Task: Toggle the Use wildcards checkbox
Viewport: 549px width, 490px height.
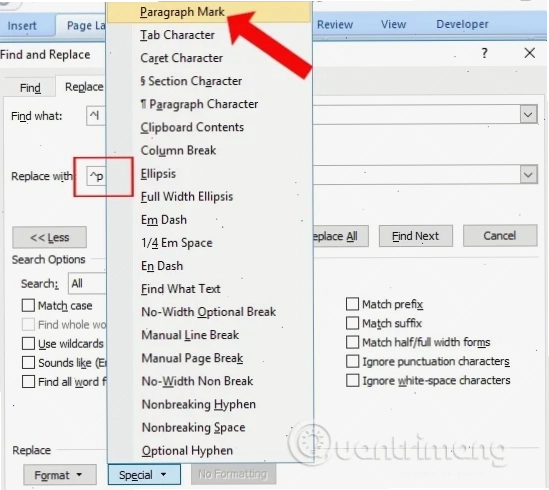Action: click(x=28, y=344)
